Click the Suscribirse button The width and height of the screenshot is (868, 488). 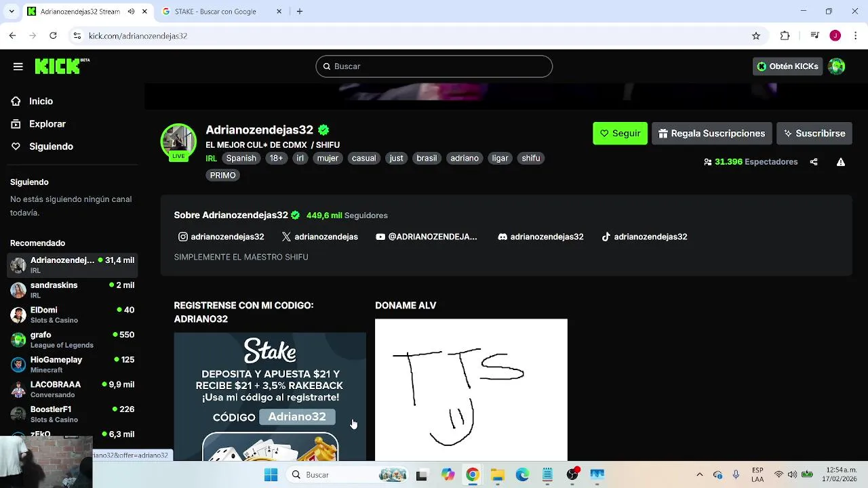tap(814, 134)
